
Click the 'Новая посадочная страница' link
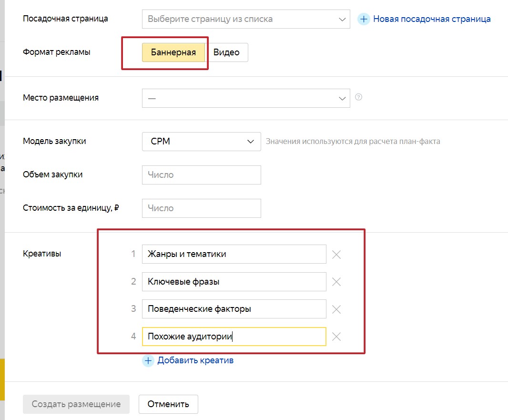432,20
